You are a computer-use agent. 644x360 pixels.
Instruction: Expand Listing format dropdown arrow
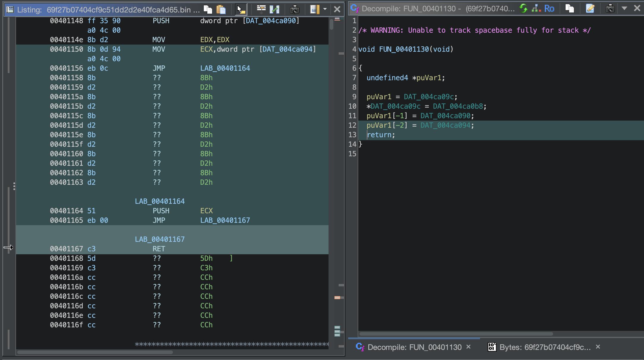click(325, 9)
